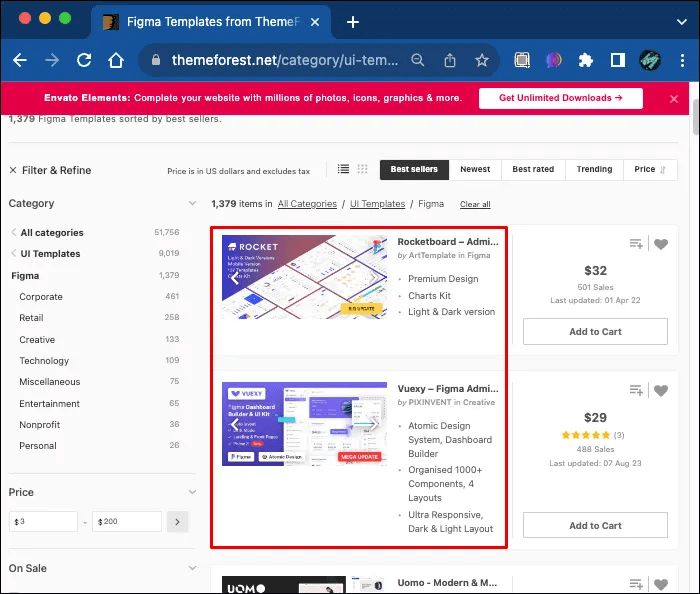Filter by Personal subcategory
The height and width of the screenshot is (594, 700).
coord(38,445)
